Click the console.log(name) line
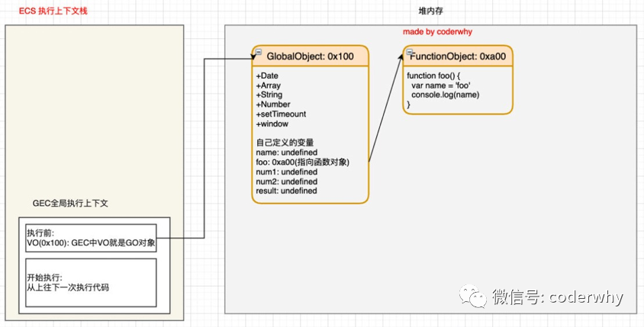Screen dimensions: 644x327 (445, 95)
